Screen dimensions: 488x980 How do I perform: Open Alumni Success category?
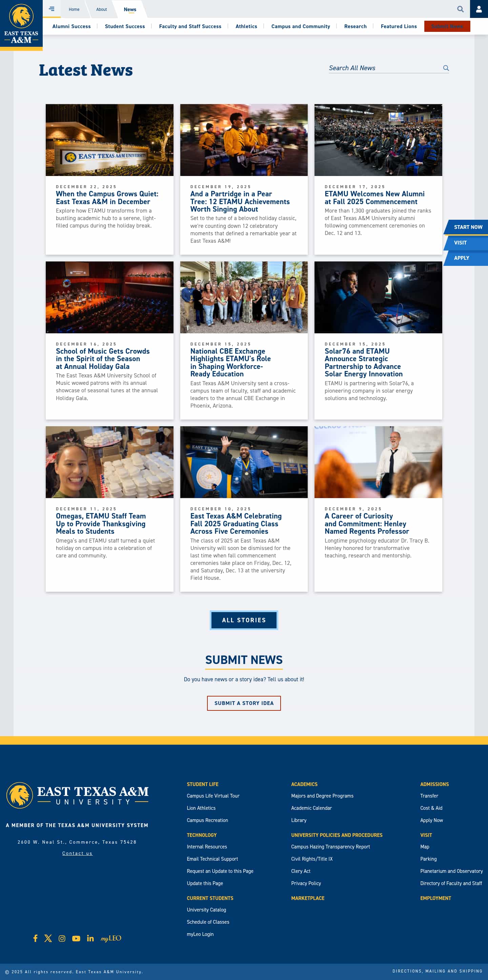point(72,26)
